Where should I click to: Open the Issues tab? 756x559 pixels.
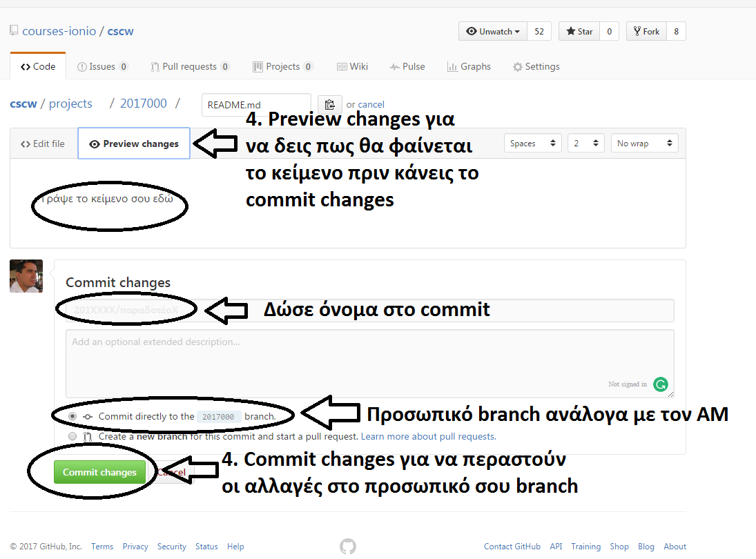pos(102,66)
